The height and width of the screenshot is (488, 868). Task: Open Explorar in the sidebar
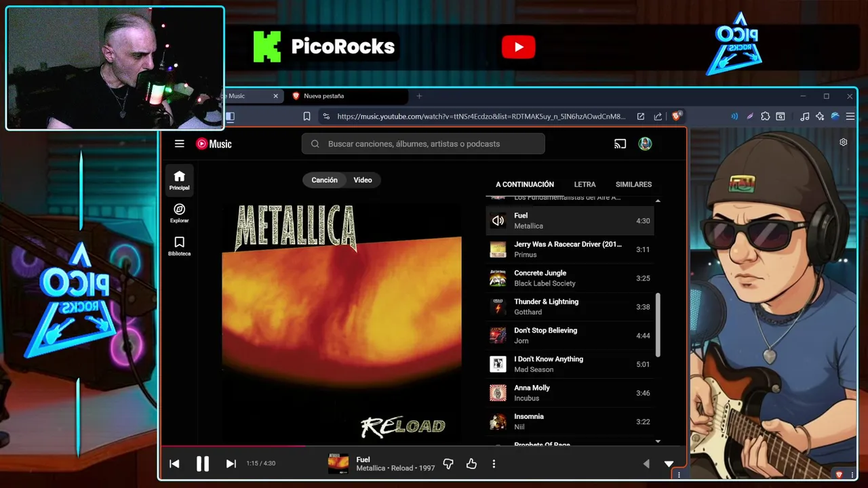(x=179, y=213)
